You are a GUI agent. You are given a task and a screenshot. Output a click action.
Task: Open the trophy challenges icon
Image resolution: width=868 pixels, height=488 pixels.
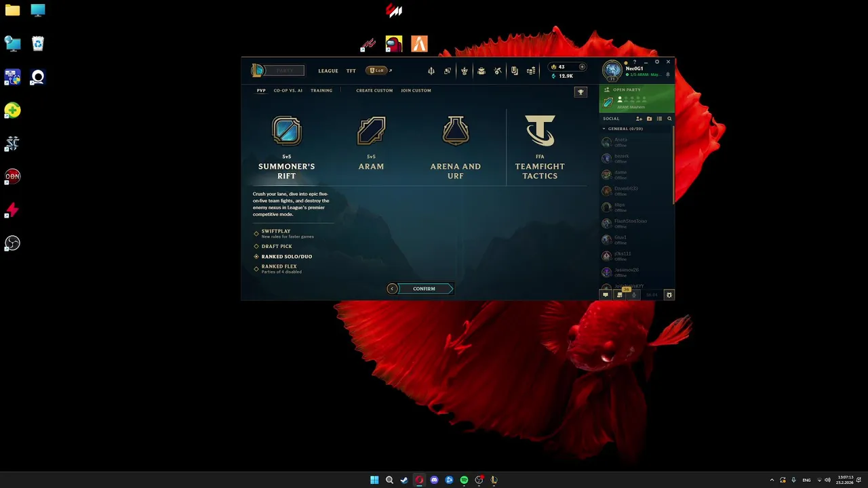pyautogui.click(x=580, y=92)
